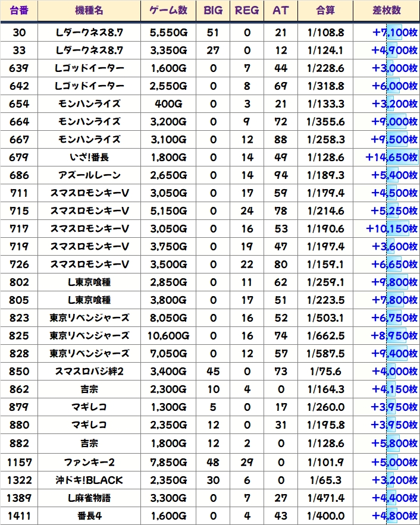
Task: Click the 合算 column header
Action: point(325,11)
